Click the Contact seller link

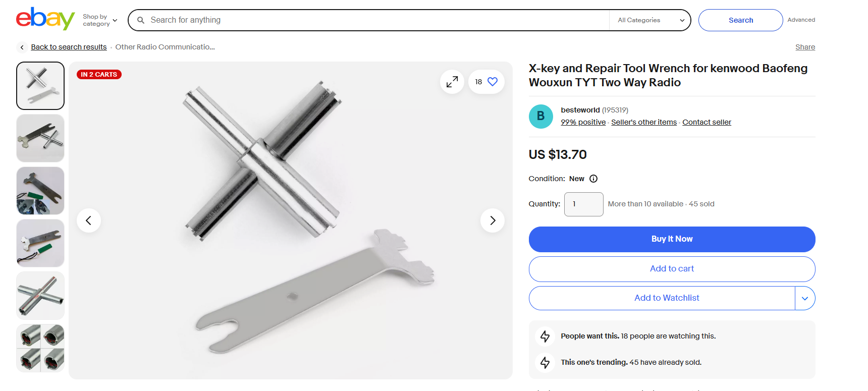[707, 122]
